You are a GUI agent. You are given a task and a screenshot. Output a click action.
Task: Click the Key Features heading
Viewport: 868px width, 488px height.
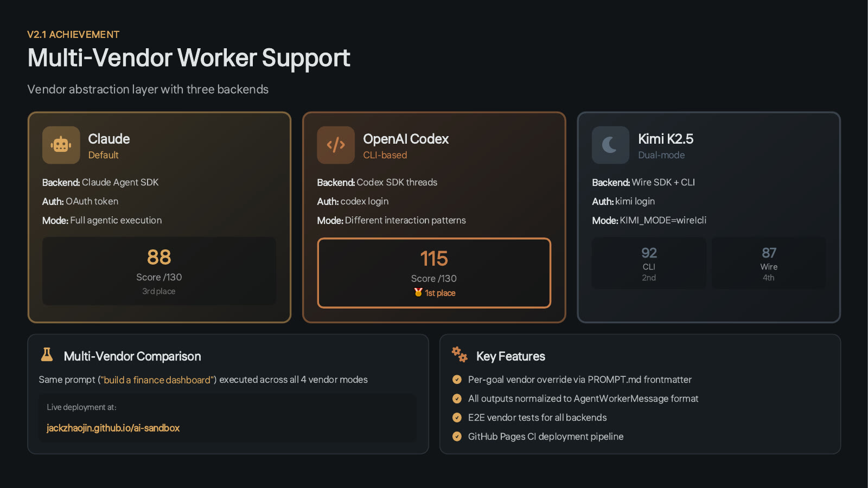tap(510, 356)
